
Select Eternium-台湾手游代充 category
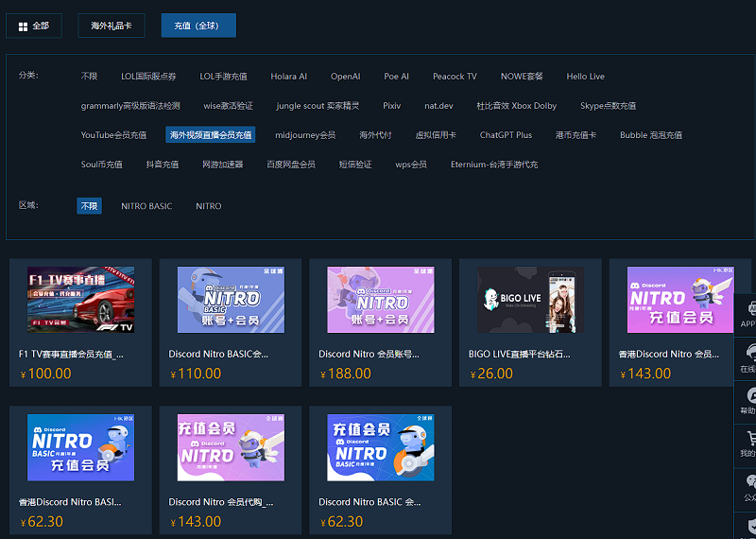494,165
